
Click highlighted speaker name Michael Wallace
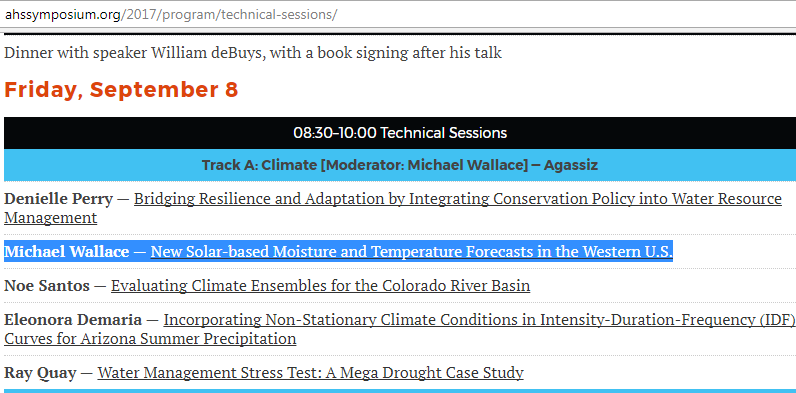click(x=67, y=251)
